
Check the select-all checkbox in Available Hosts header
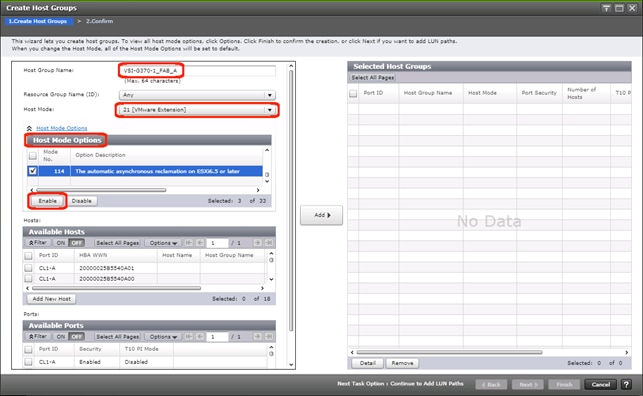pyautogui.click(x=28, y=256)
